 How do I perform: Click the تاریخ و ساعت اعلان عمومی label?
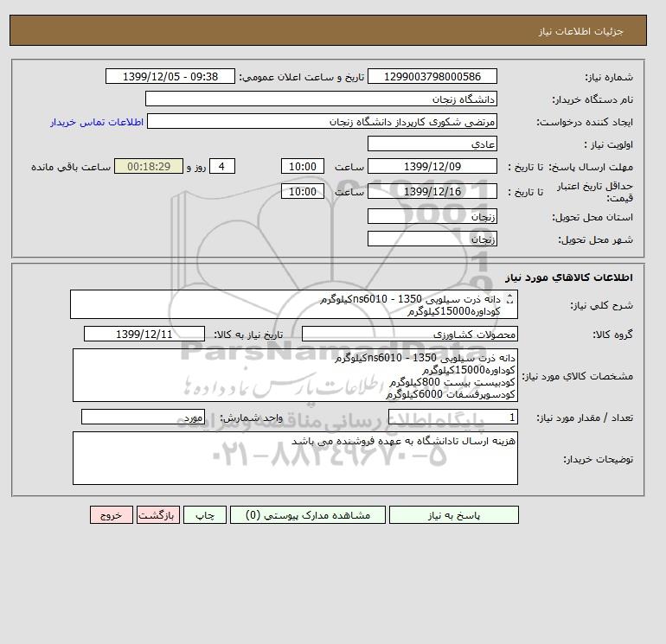(x=302, y=77)
